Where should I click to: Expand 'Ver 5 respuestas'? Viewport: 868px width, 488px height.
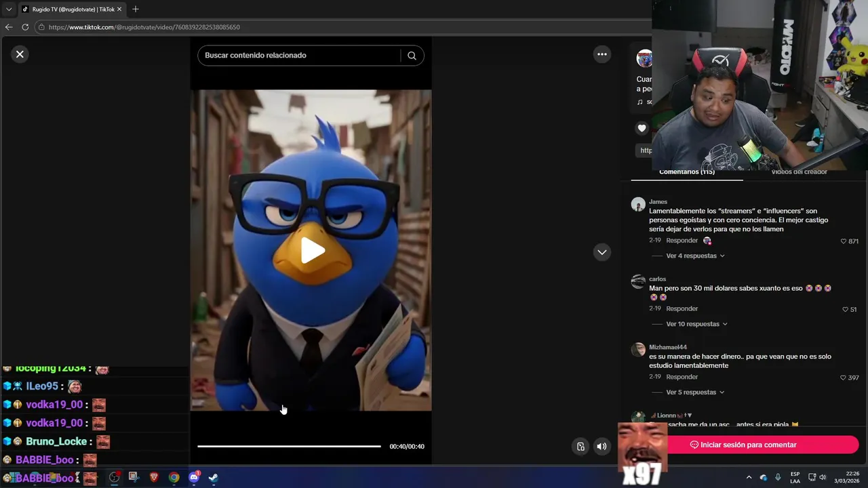click(x=695, y=392)
